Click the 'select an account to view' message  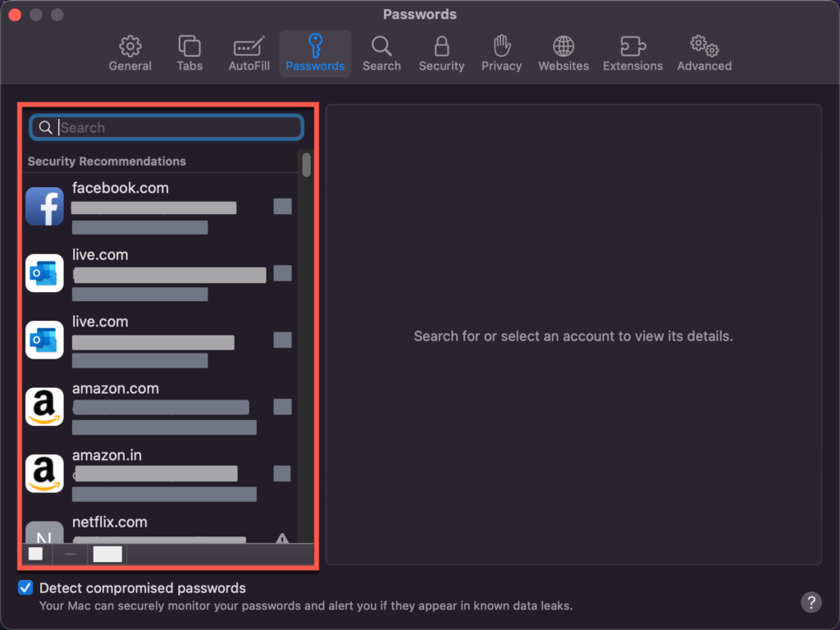coord(573,336)
